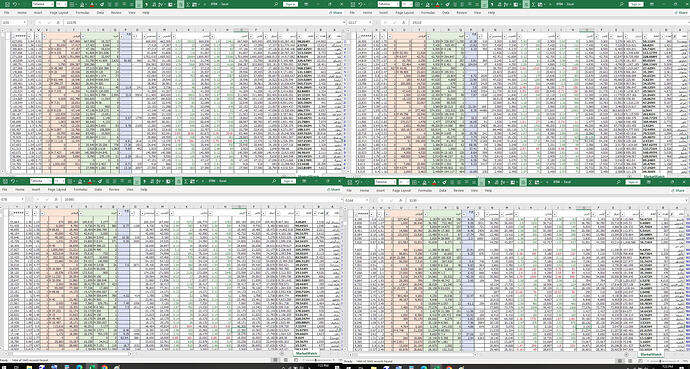Screen dimensions: 690x369
Task: Save workbook in top-right Excel window
Action: coord(352,4)
